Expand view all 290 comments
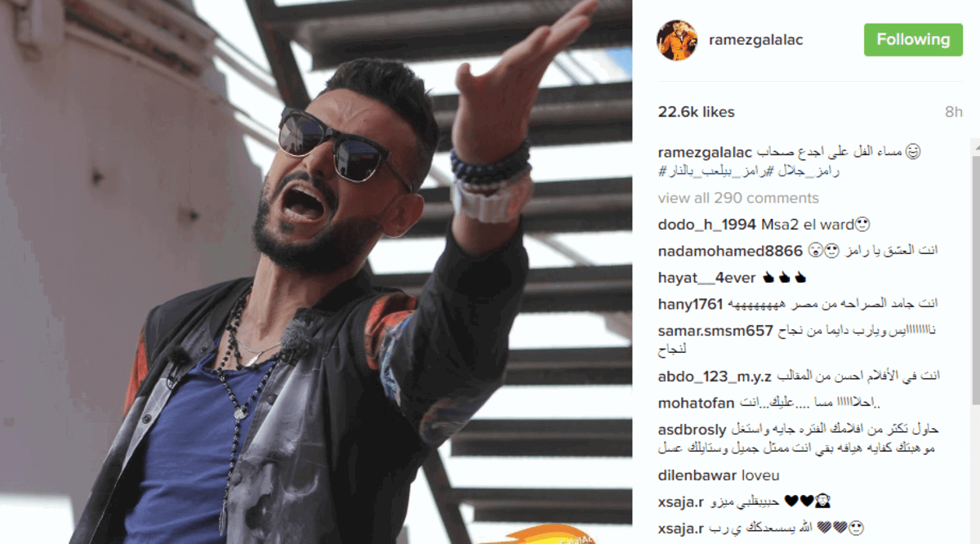The height and width of the screenshot is (544, 980). click(x=738, y=198)
